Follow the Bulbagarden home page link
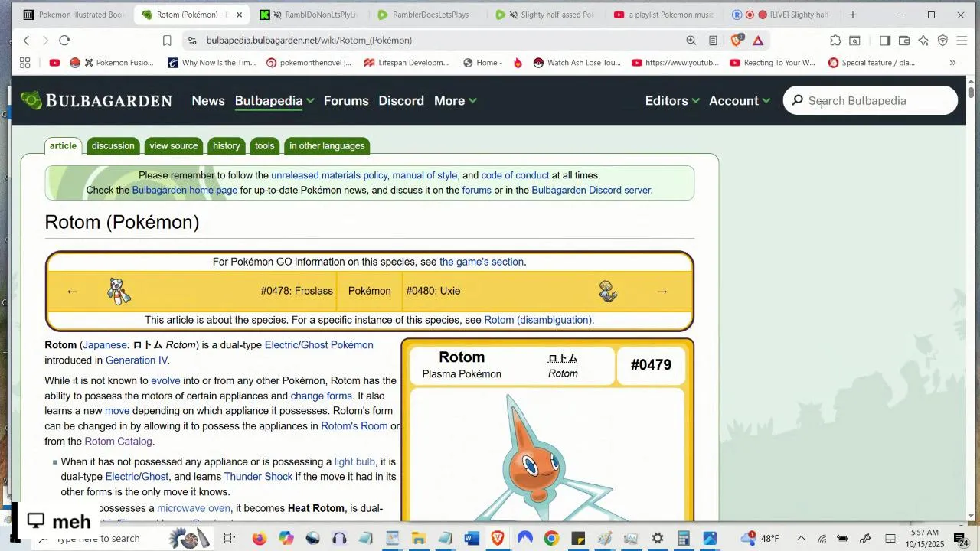The width and height of the screenshot is (980, 551). [185, 191]
